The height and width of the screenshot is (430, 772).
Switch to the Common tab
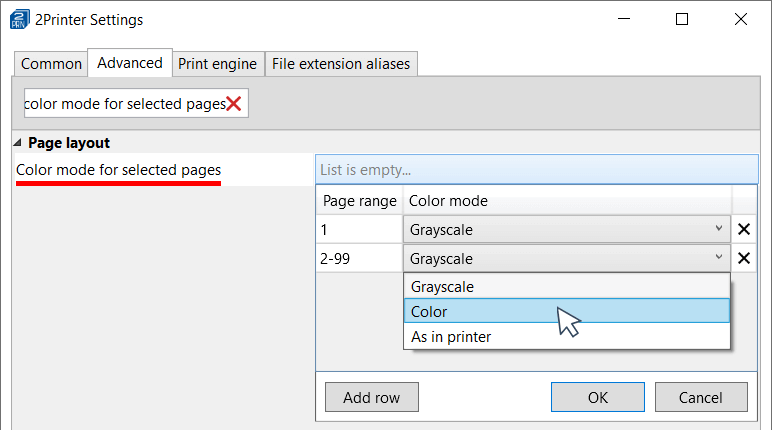(x=51, y=64)
